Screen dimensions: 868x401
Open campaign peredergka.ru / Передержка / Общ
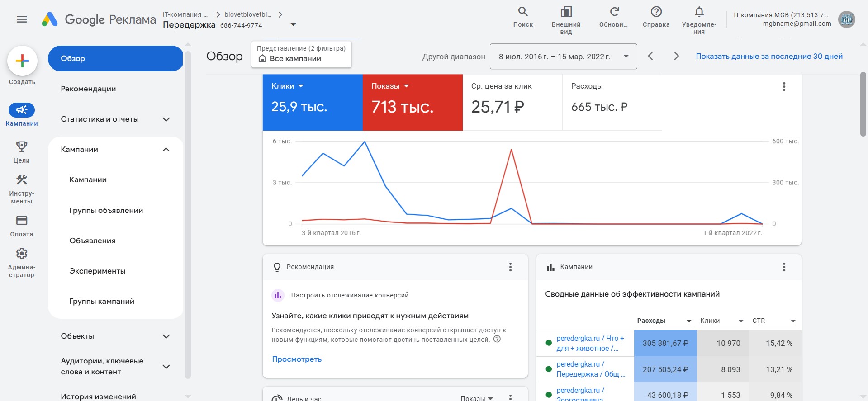[591, 369]
